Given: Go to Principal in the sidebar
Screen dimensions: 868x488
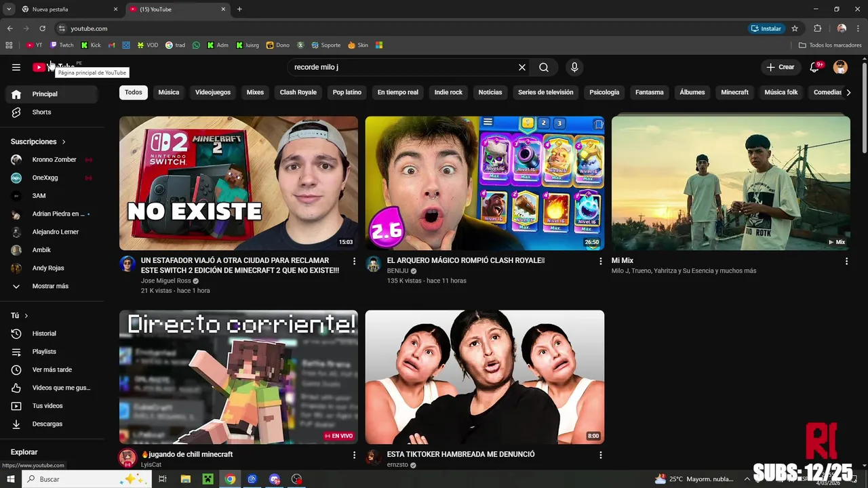Looking at the screenshot, I should click(x=52, y=94).
